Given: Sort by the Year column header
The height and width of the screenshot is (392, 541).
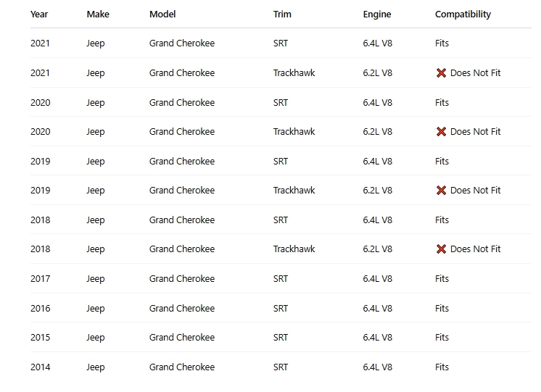Looking at the screenshot, I should pos(39,14).
